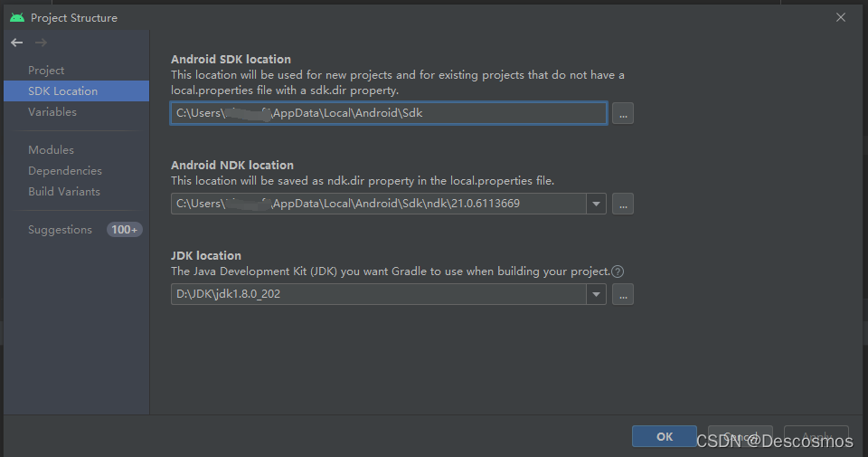This screenshot has width=868, height=457.
Task: Click inside the JDK path field
Action: [x=379, y=294]
